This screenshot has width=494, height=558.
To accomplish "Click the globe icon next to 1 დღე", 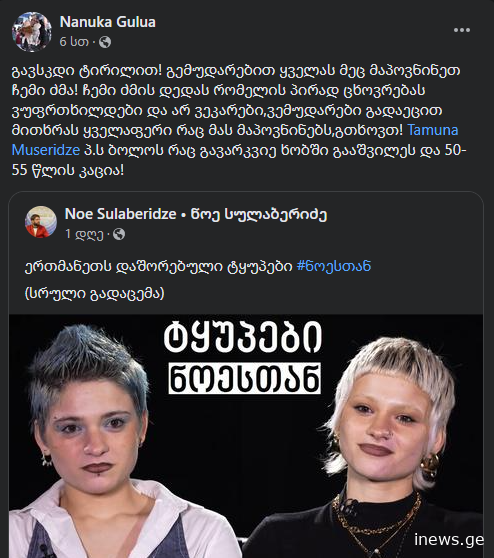I will pos(119,234).
